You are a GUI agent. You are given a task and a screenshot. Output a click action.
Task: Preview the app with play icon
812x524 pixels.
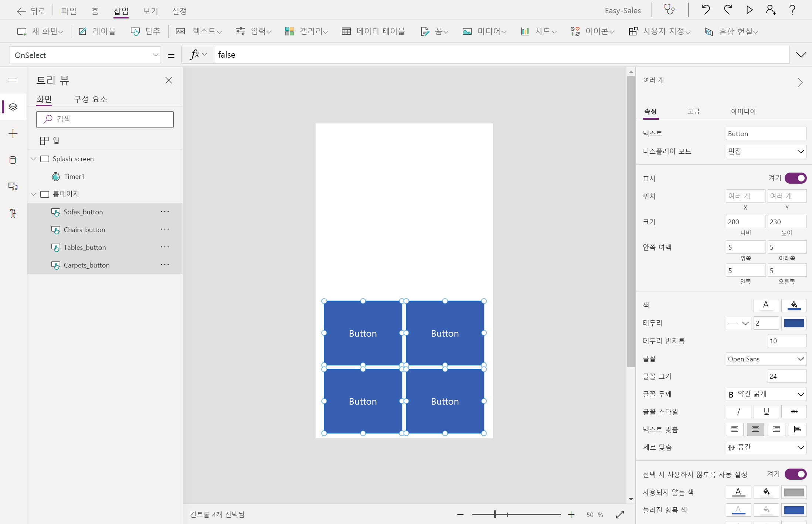pos(749,10)
